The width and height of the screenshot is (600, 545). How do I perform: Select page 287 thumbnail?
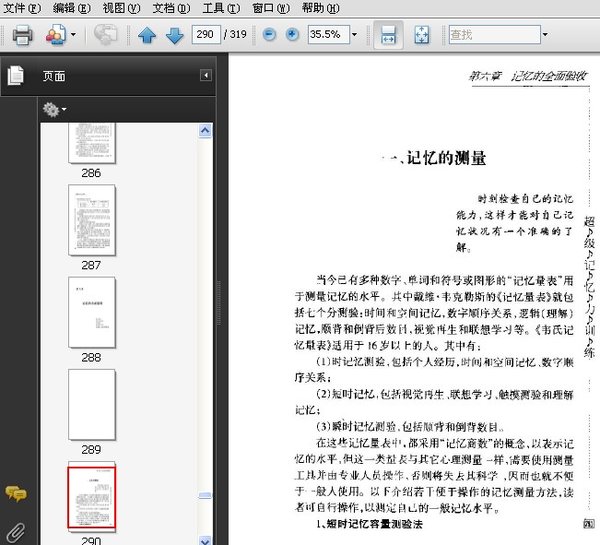pyautogui.click(x=92, y=220)
